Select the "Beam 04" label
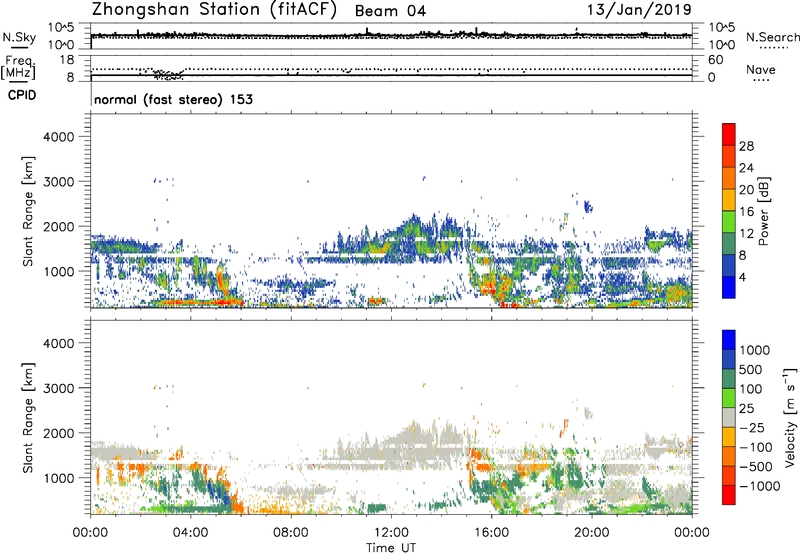The image size is (800, 554). coord(390,11)
